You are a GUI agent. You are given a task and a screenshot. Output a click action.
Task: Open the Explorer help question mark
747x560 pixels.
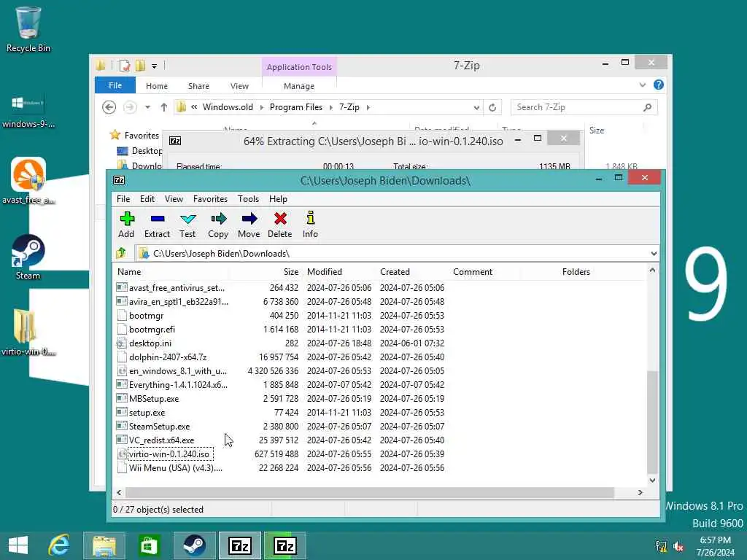click(659, 85)
